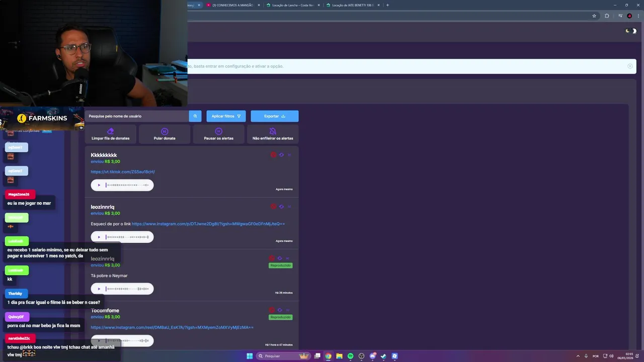
Task: Play audio of 'Tá pobre o Neymar' donation
Action: (x=99, y=289)
